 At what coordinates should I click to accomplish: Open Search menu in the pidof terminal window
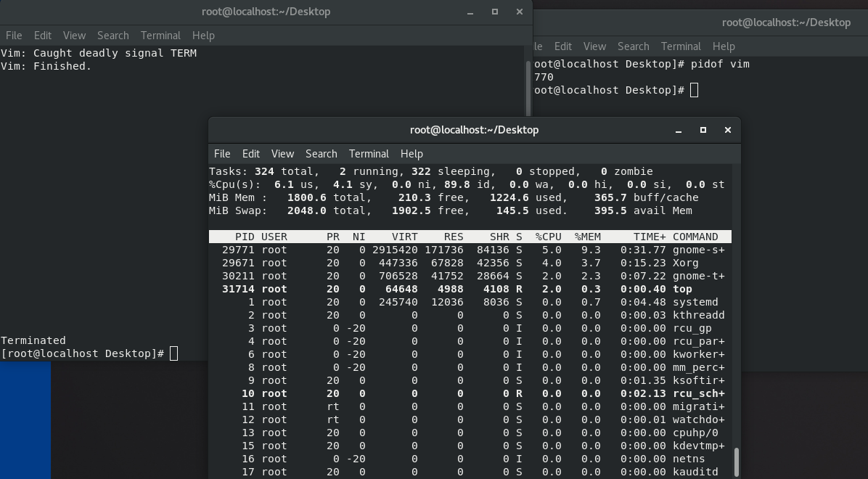(x=634, y=46)
